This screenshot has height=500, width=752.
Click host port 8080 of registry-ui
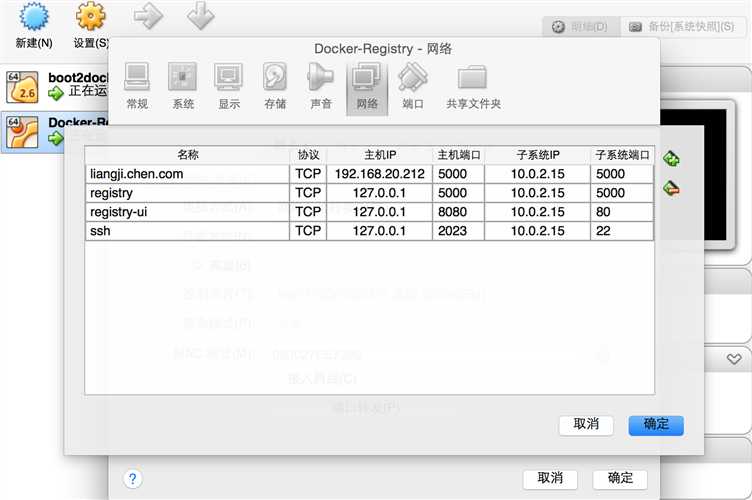[459, 212]
